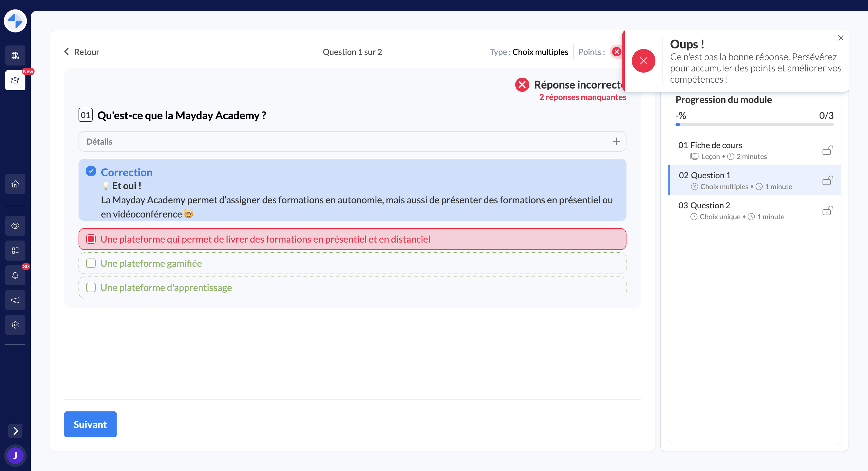
Task: Check 'Une plateforme gamifiée' option
Action: [91, 264]
